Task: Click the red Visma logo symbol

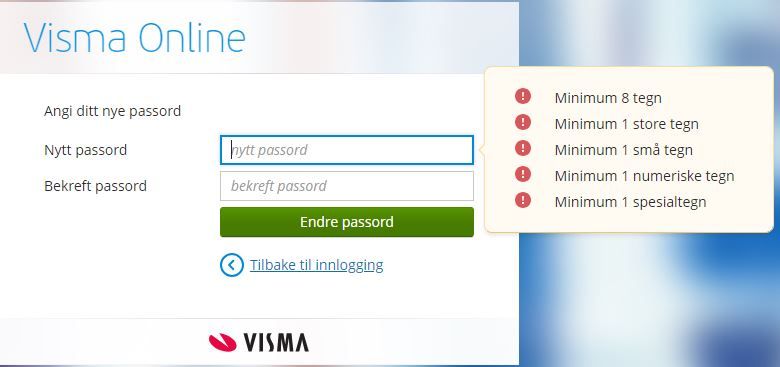Action: [222, 343]
